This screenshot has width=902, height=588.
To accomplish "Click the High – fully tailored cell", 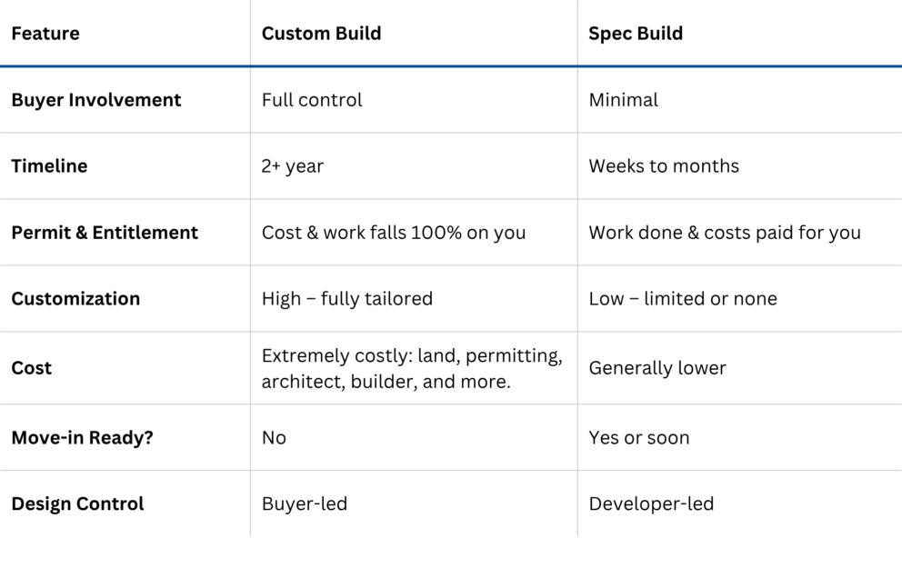I will (x=346, y=299).
